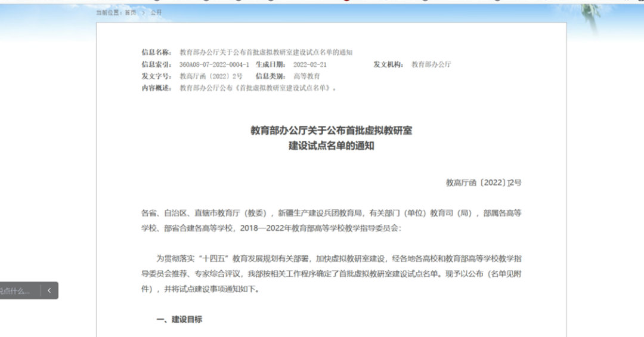Click the right-aligned document number below the title
Screen dimensions: 644x337
pyautogui.click(x=484, y=183)
